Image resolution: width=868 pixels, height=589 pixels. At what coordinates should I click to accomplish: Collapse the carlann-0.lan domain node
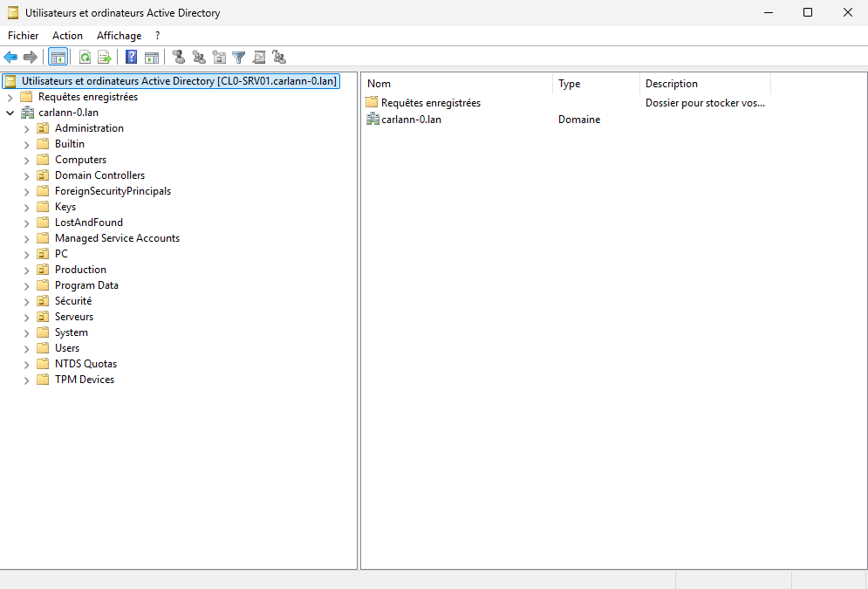[10, 113]
